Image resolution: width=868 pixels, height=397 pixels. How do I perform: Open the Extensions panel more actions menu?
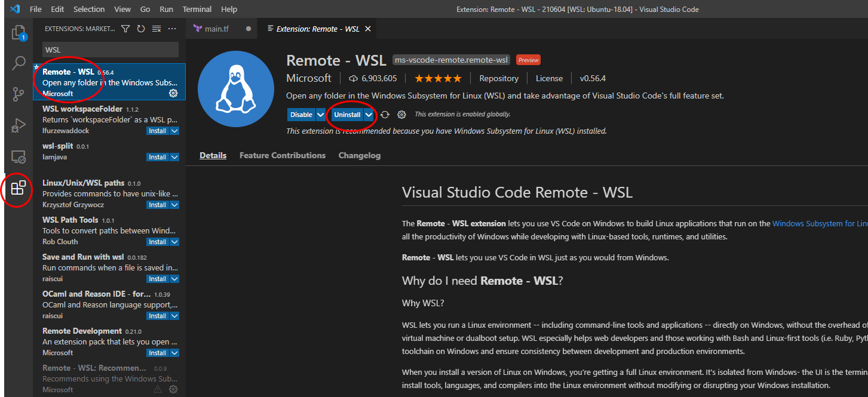(x=172, y=29)
